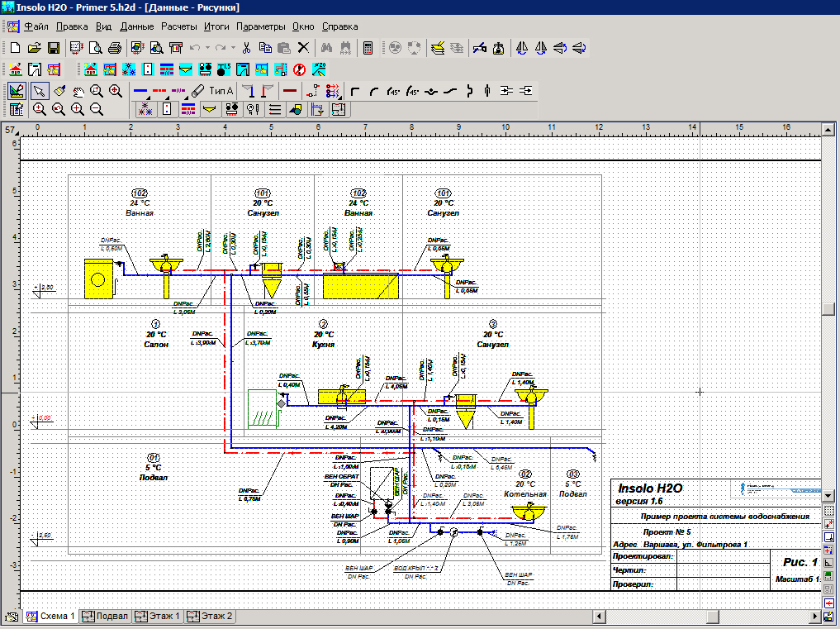Cut selection with the scissors icon
840x629 pixels.
pyautogui.click(x=246, y=48)
